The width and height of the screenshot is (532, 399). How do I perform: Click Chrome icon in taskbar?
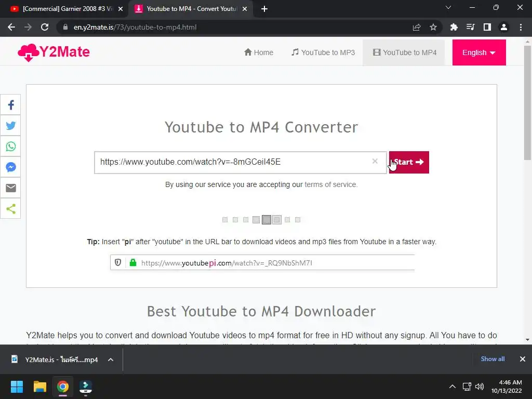[x=63, y=387]
